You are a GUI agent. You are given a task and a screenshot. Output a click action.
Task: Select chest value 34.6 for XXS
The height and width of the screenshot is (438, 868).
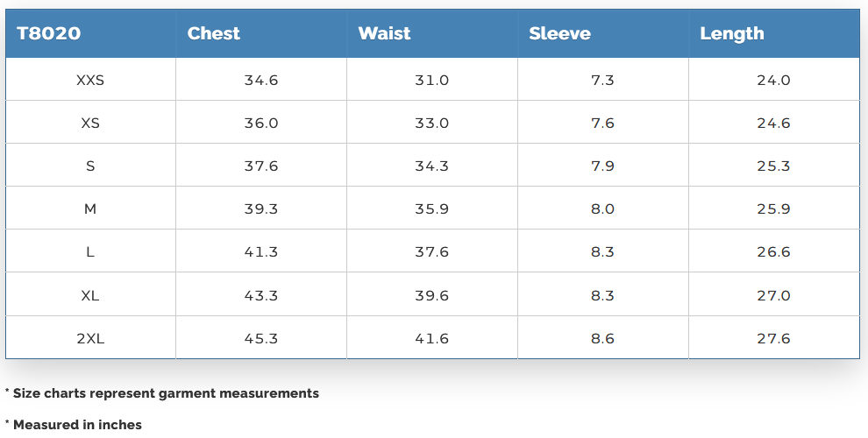[261, 80]
